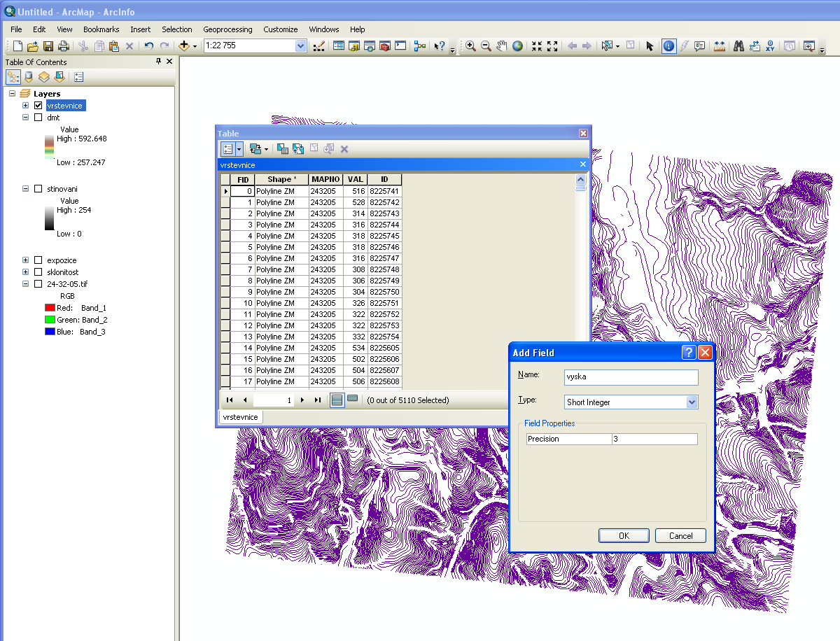Viewport: 840px width, 641px height.
Task: Open Related Tables in Table window
Action: tap(256, 148)
